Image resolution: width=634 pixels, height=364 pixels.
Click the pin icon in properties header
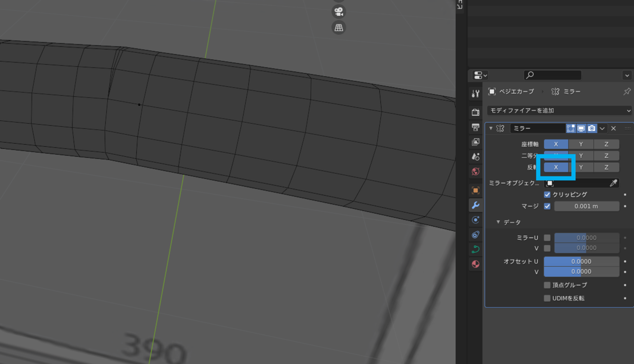(627, 91)
